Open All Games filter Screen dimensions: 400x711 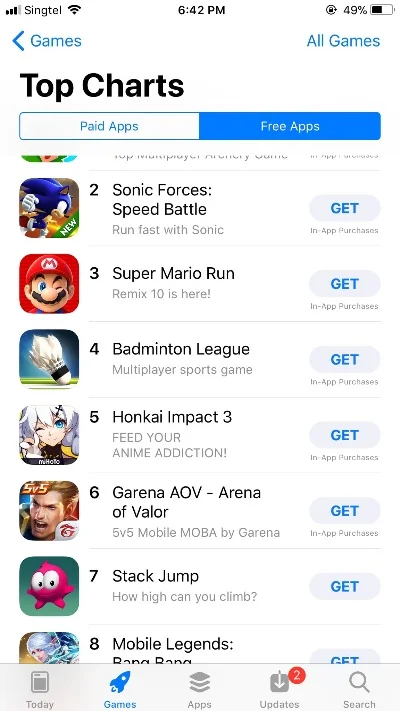pyautogui.click(x=343, y=41)
